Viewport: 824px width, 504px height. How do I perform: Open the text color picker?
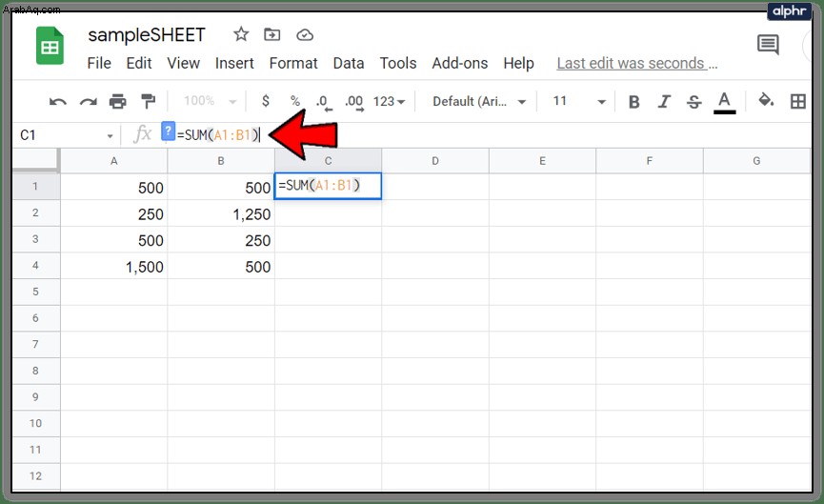click(x=724, y=102)
